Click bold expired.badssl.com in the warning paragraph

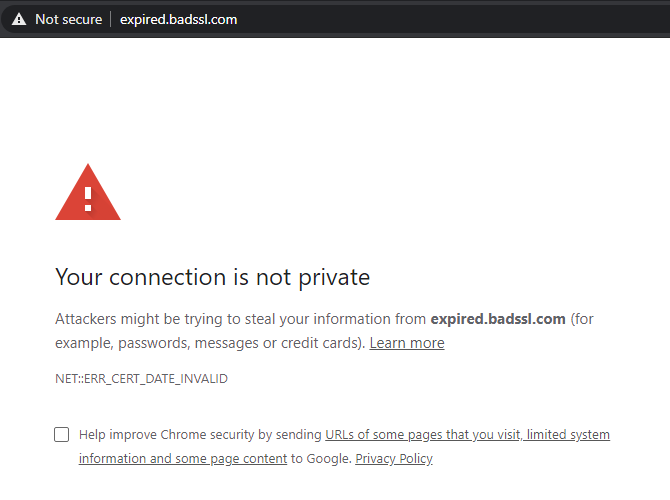498,319
